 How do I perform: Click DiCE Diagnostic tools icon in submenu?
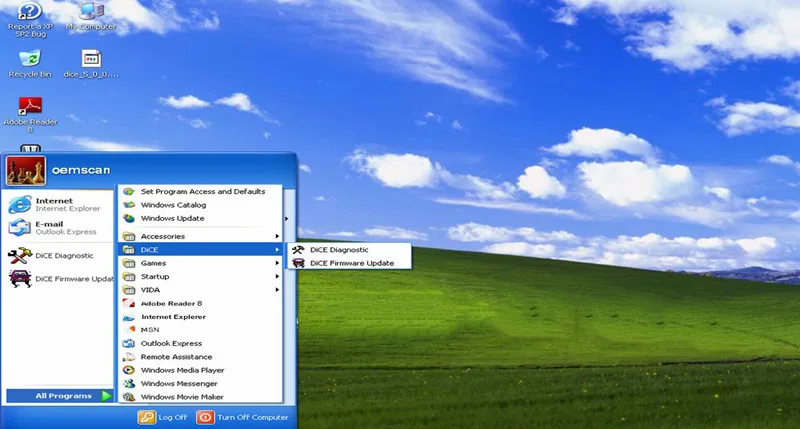pyautogui.click(x=298, y=249)
